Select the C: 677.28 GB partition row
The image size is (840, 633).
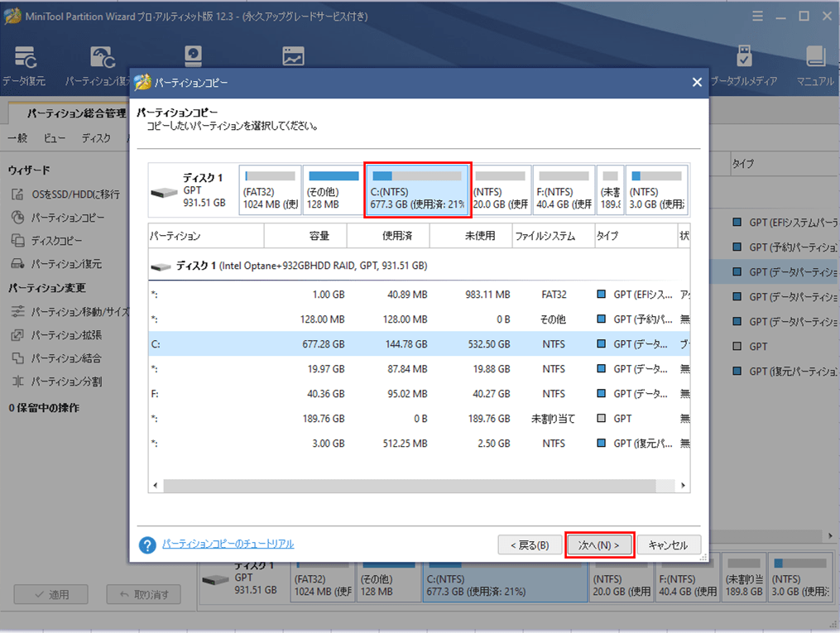[420, 344]
